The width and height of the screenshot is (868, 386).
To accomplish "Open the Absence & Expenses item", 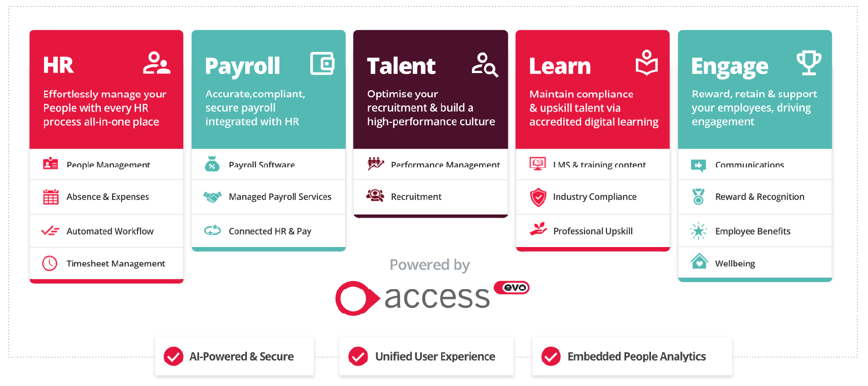I will [106, 197].
